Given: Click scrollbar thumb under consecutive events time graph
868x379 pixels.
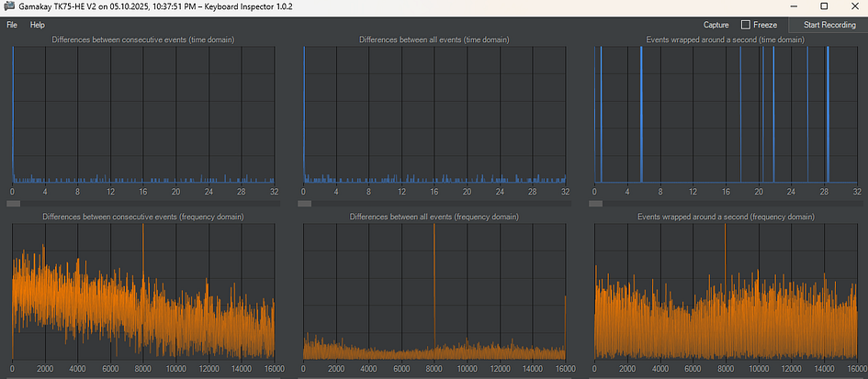Looking at the screenshot, I should click(13, 204).
